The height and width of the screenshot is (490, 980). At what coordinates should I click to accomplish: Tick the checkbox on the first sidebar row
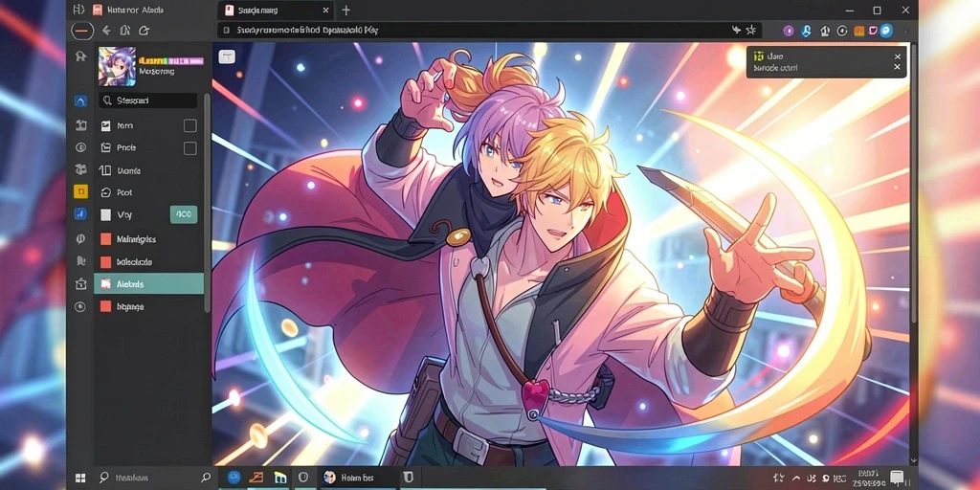[190, 125]
